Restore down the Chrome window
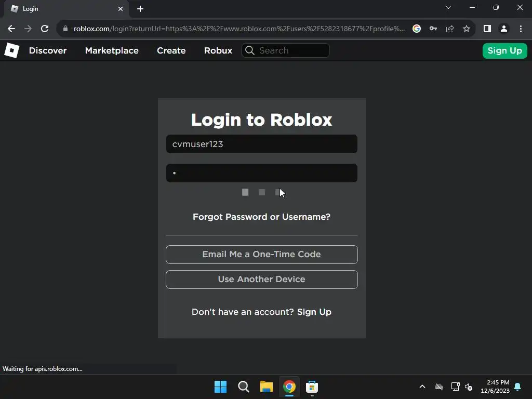The width and height of the screenshot is (532, 399). (x=496, y=7)
